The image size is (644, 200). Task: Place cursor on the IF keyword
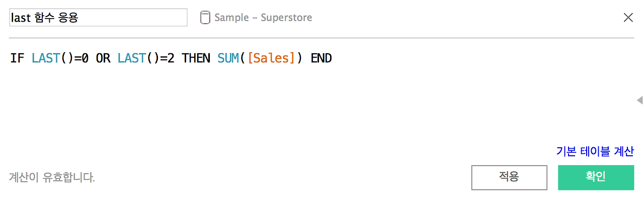(x=17, y=58)
